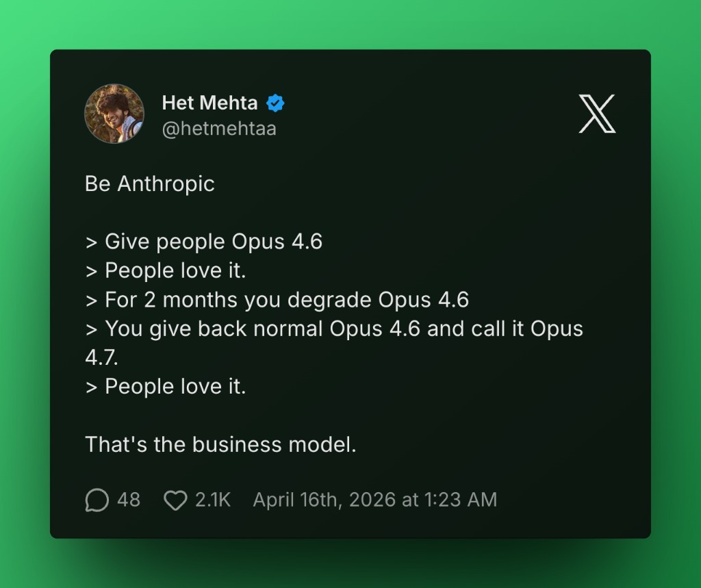Click the wrapped "4.7." text
This screenshot has width=701, height=588.
tap(102, 358)
